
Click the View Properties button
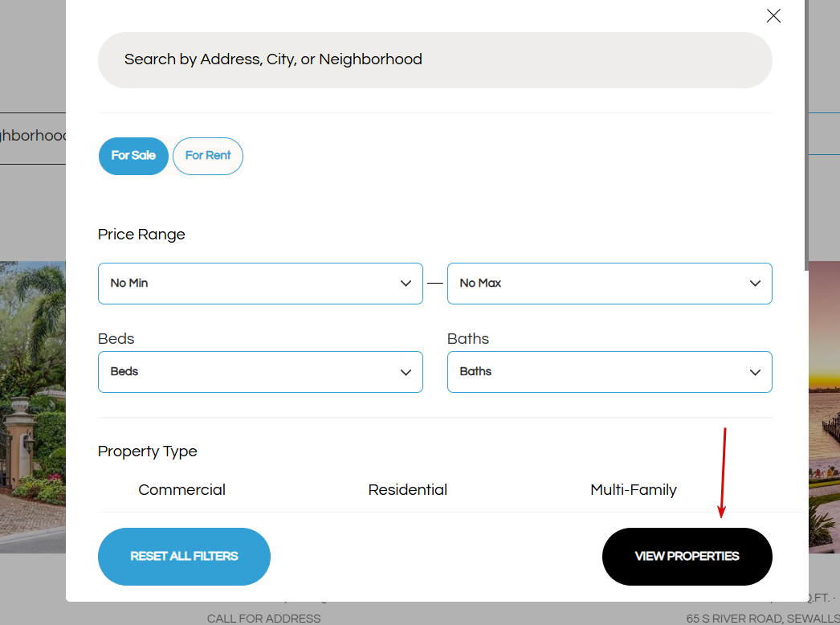(687, 557)
